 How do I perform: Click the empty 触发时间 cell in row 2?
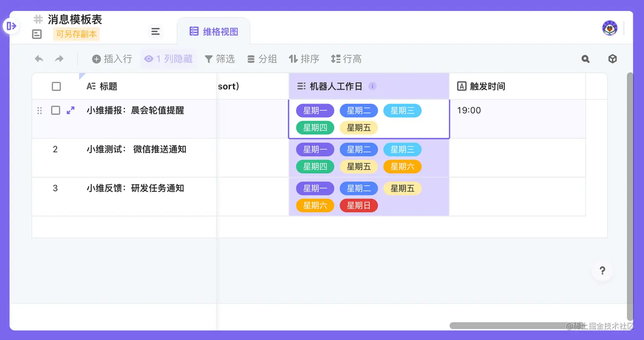[517, 158]
